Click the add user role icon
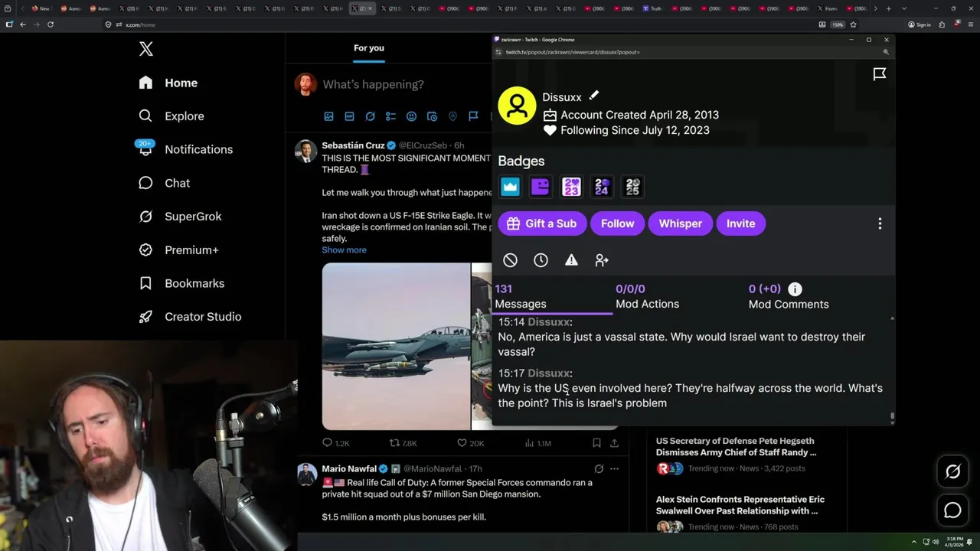Screen dimensions: 980x551 point(602,260)
